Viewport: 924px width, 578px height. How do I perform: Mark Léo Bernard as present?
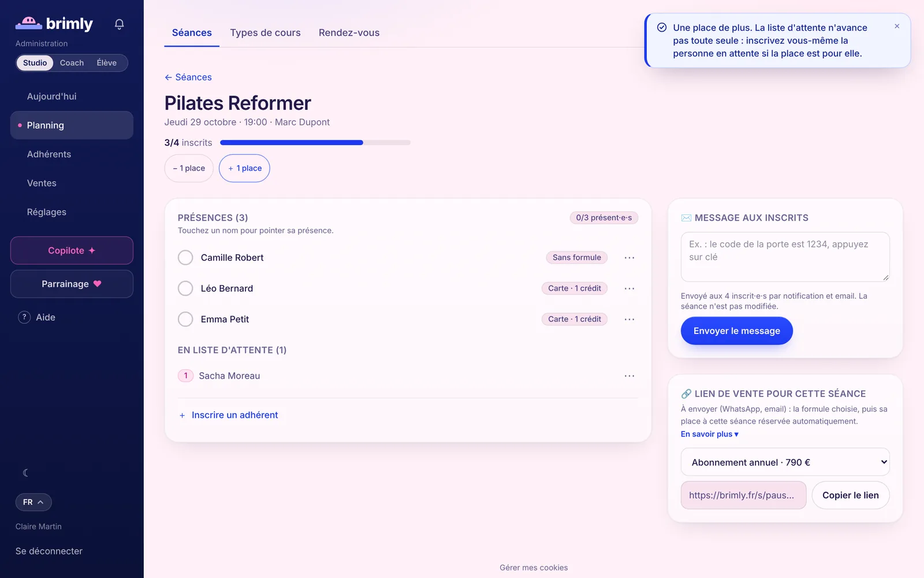click(185, 288)
